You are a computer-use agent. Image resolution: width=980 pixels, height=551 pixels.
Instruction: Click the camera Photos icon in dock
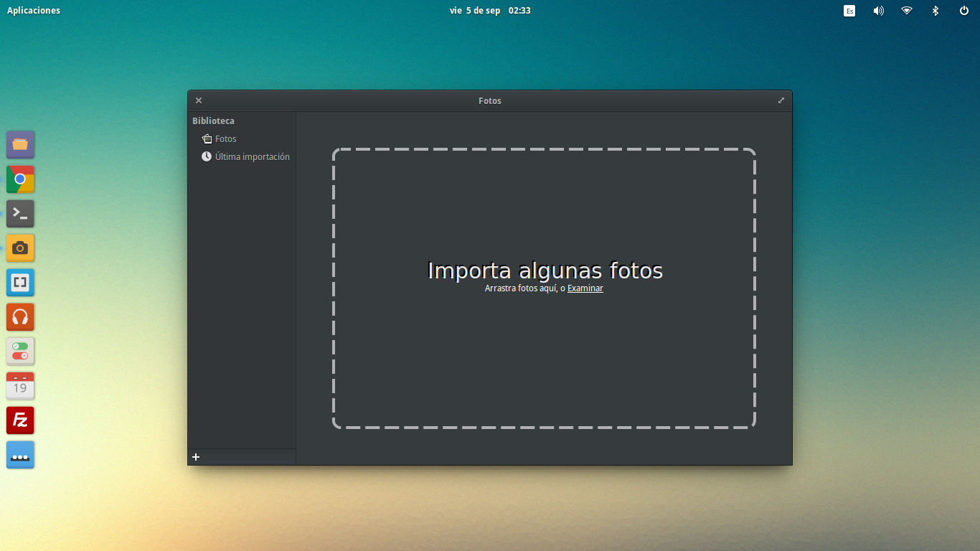pos(20,248)
